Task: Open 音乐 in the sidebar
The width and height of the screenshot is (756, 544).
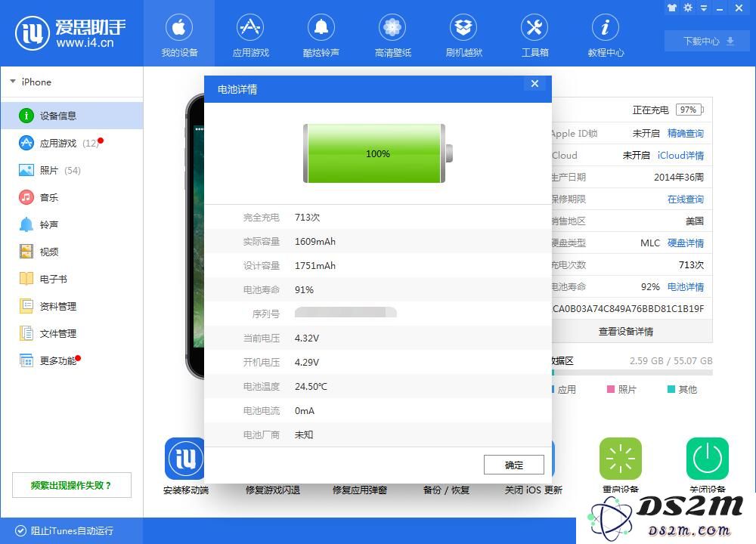Action: point(72,197)
